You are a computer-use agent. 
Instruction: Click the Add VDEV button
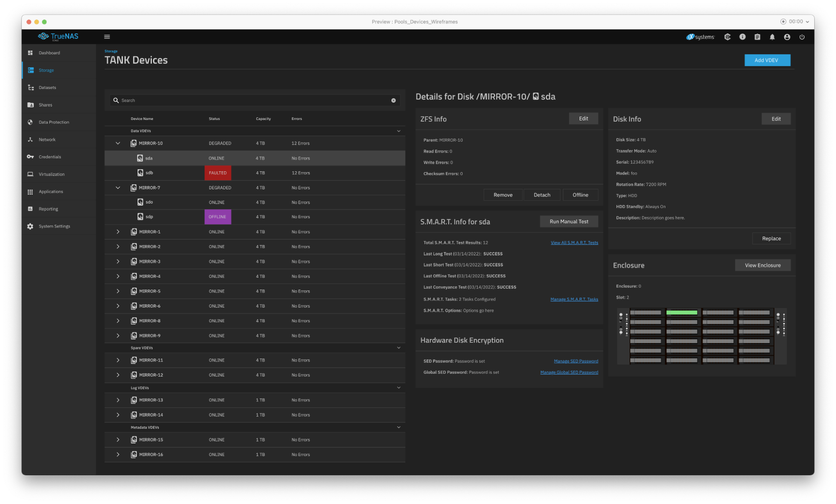pyautogui.click(x=767, y=60)
